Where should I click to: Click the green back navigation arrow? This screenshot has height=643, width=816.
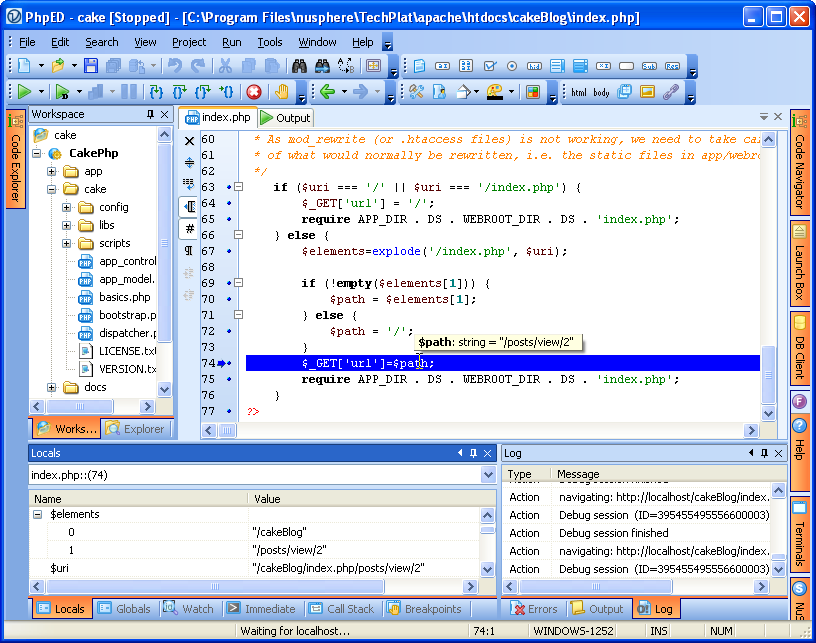click(x=326, y=92)
